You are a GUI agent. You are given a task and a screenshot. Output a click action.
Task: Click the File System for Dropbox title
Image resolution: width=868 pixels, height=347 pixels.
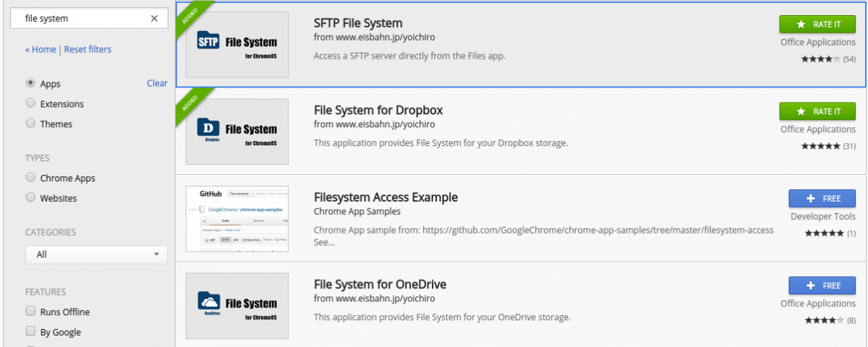pos(378,111)
